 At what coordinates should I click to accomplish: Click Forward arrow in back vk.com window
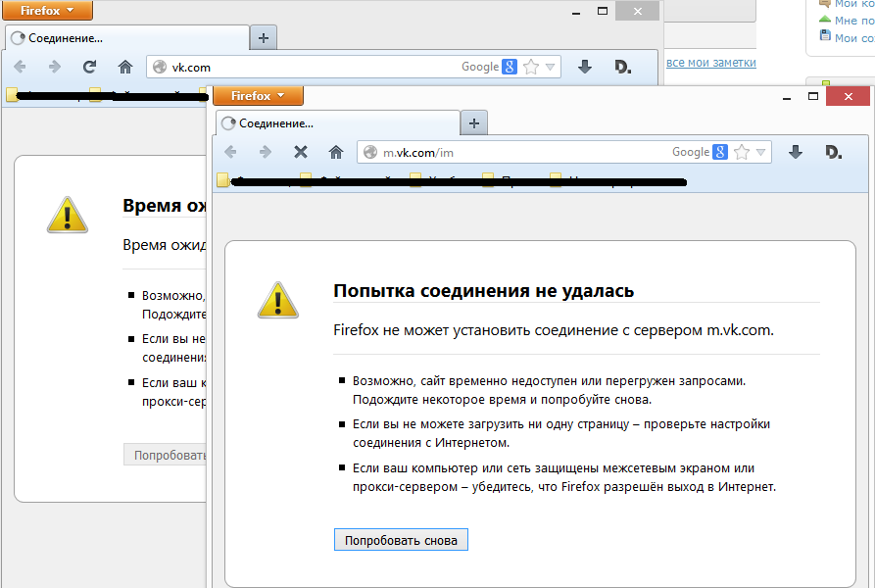pos(55,67)
